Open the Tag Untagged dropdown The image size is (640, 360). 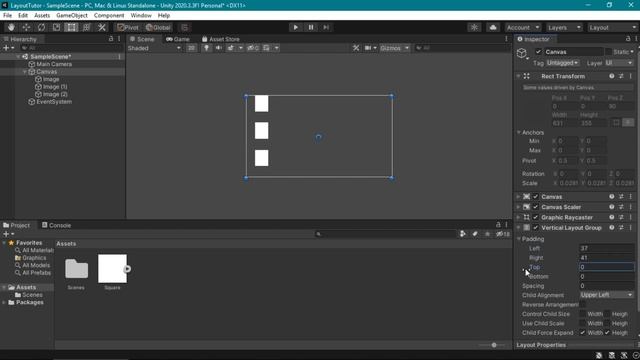point(563,63)
